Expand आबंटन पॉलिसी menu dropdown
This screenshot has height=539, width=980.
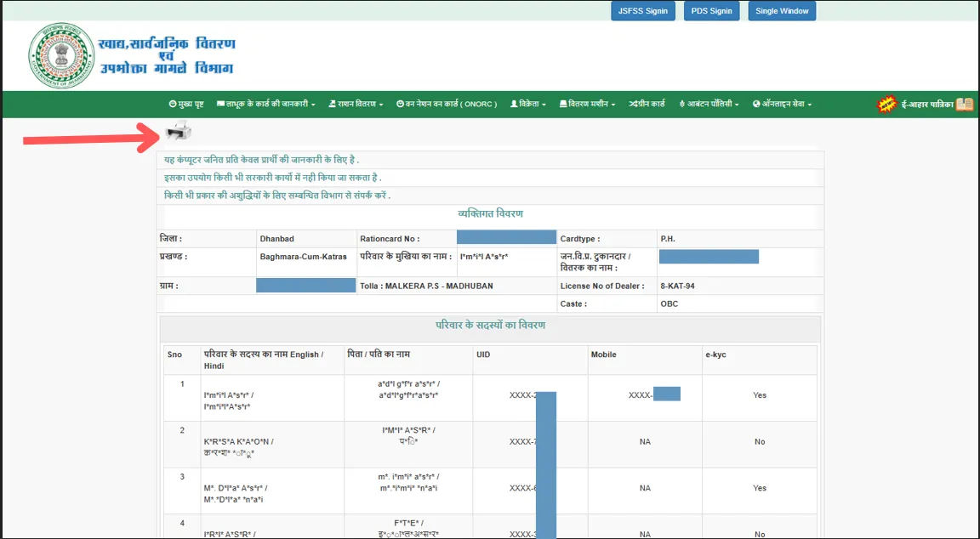(709, 105)
